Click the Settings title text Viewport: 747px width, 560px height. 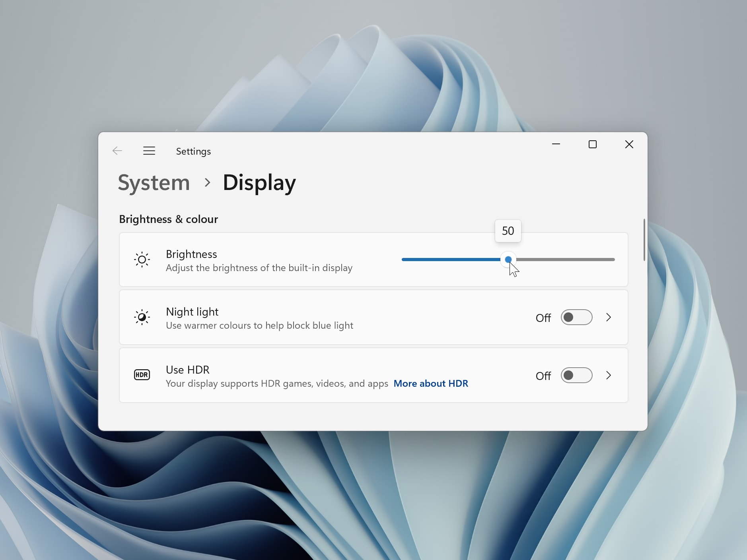click(x=193, y=151)
